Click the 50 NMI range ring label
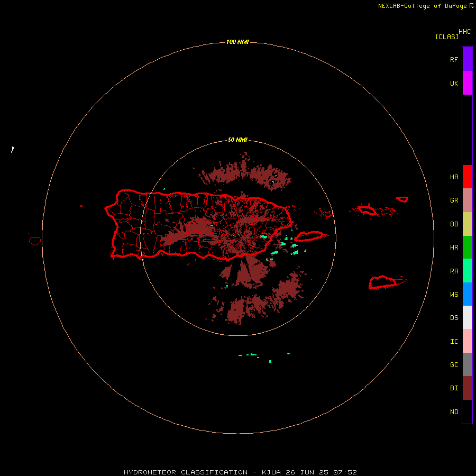This screenshot has height=476, width=476. tap(237, 140)
